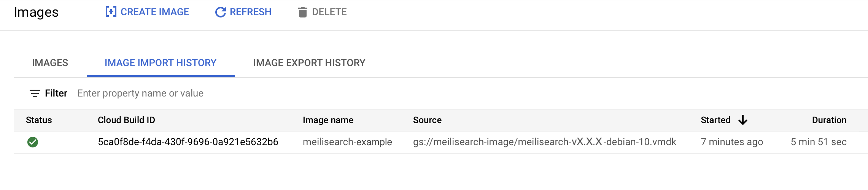
Task: Sort by the Source column header
Action: click(427, 120)
